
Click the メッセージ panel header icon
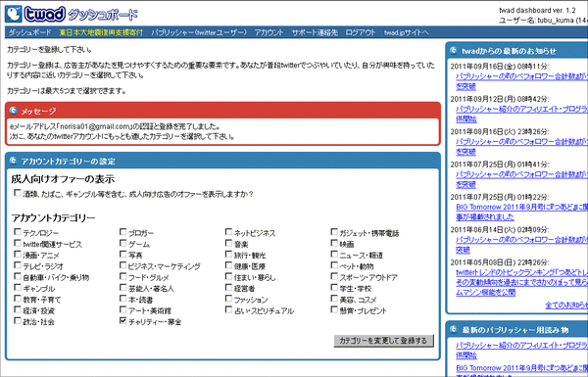tap(14, 111)
